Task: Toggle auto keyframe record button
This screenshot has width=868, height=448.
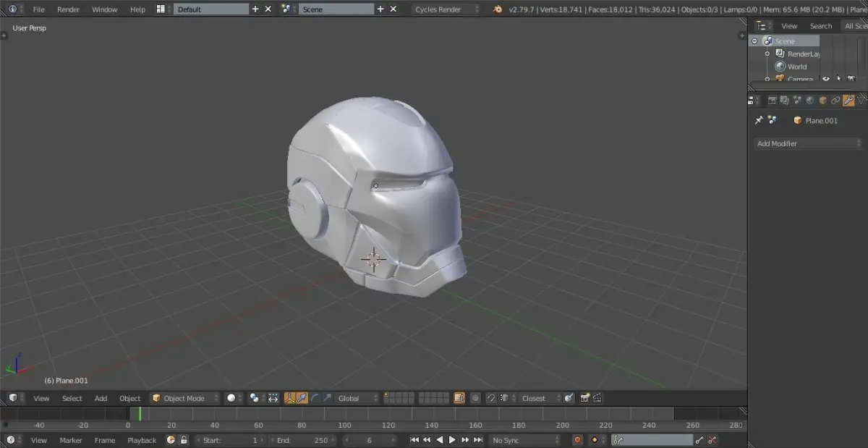Action: coord(577,440)
